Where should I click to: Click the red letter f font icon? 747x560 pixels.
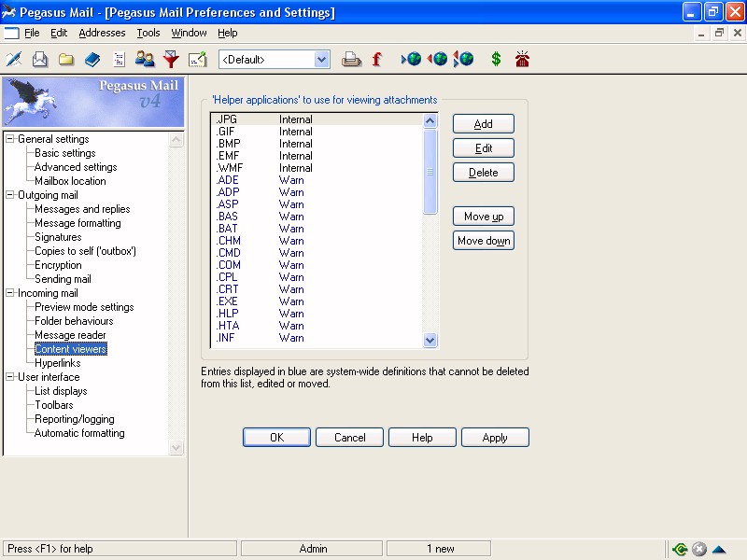pos(377,60)
